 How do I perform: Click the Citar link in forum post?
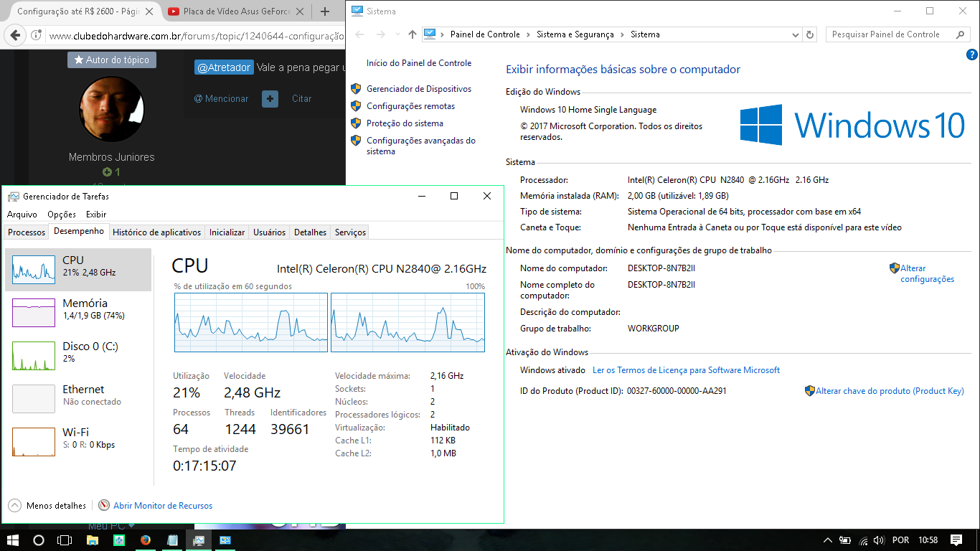(301, 99)
